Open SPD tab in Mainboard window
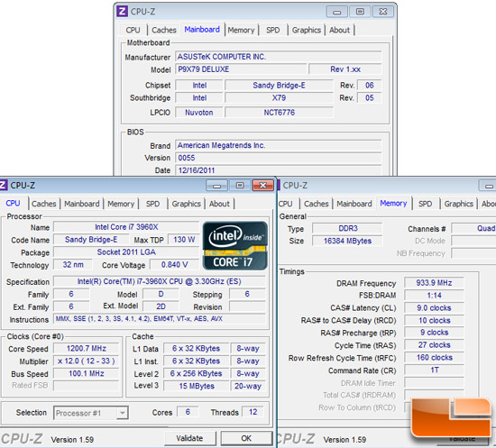Screen dimensions: 496x448 point(272,30)
